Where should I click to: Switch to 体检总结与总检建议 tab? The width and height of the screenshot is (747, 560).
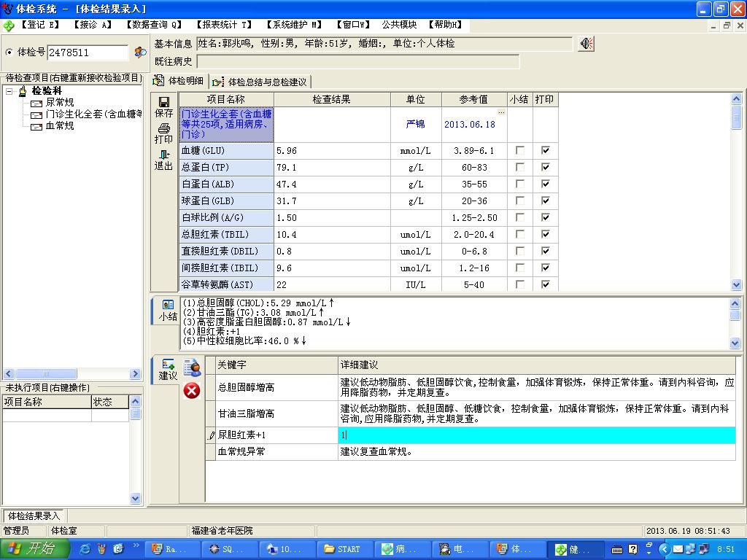coord(260,82)
